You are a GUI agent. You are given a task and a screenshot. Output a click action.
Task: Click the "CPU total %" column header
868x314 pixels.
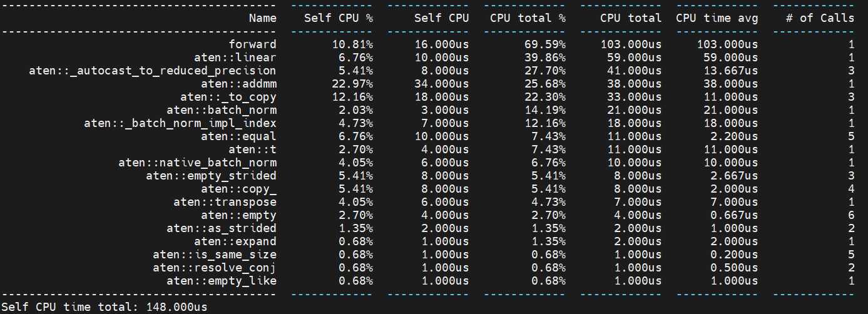point(528,18)
